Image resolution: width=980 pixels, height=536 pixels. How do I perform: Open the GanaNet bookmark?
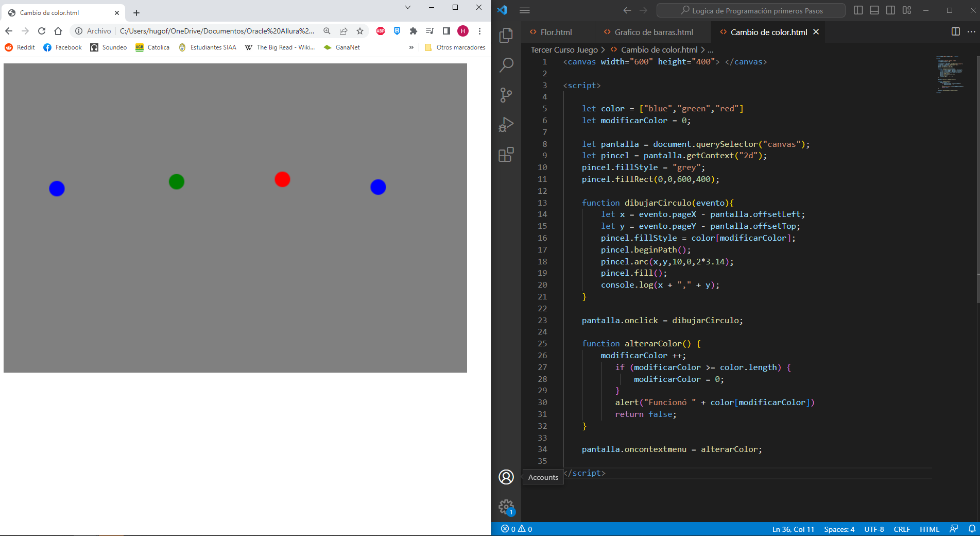(x=341, y=47)
